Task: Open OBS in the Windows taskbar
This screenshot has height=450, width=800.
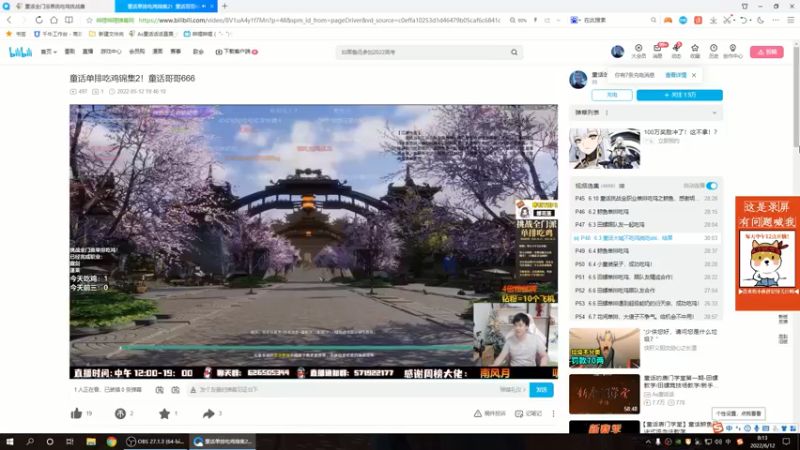Action: tap(156, 441)
